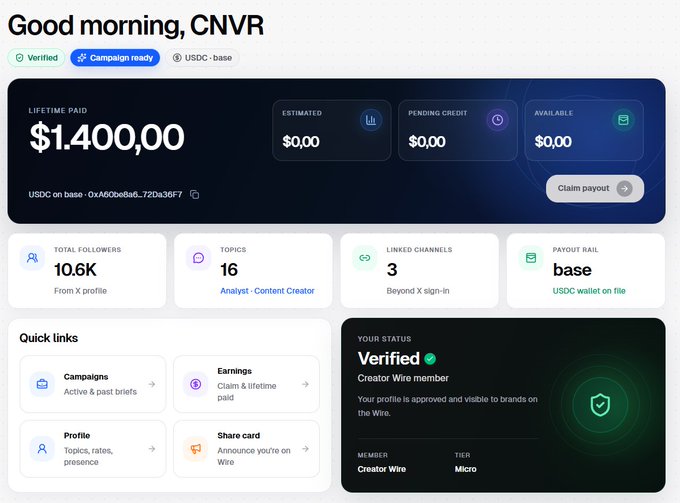Image resolution: width=680 pixels, height=503 pixels.
Task: Click the arrow on Earnings quick link
Action: [305, 384]
